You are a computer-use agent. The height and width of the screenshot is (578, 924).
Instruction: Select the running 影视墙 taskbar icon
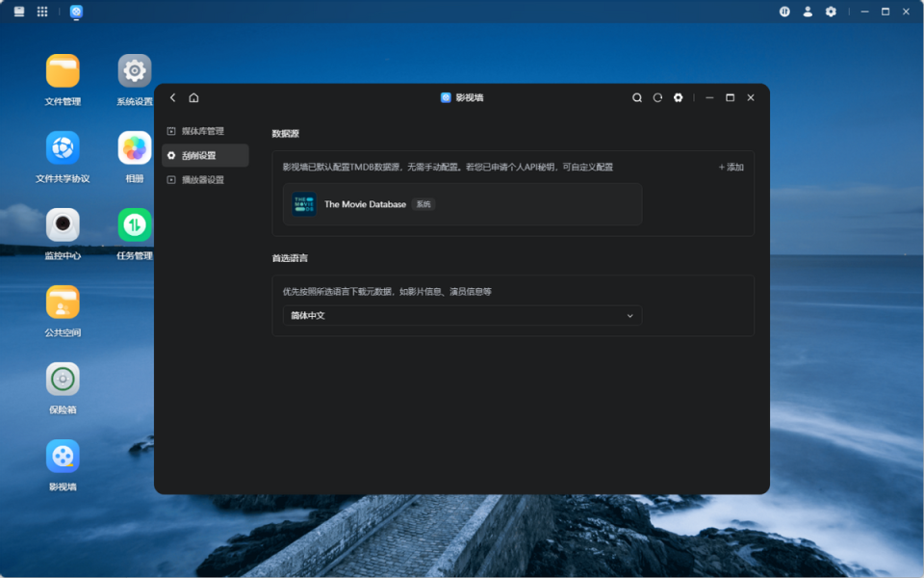click(x=76, y=12)
